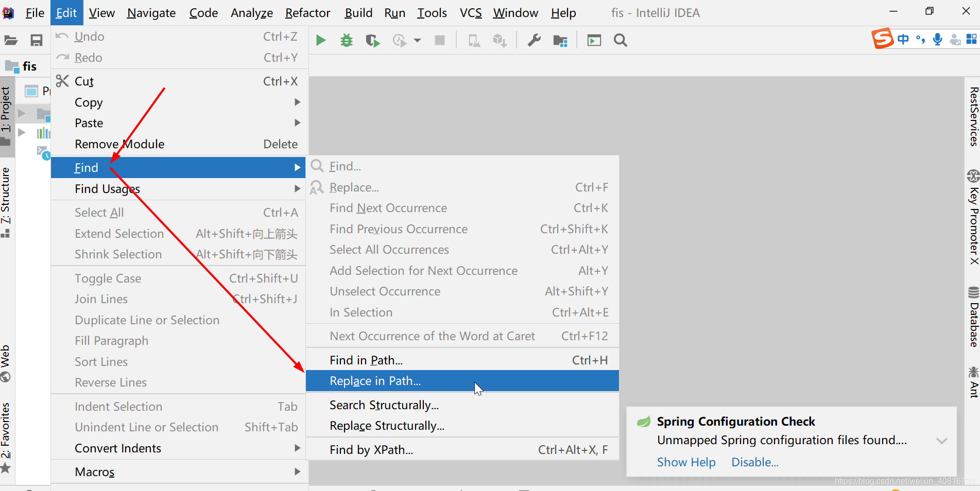This screenshot has height=491, width=980.
Task: Open the Web tool window tab
Action: pyautogui.click(x=6, y=363)
